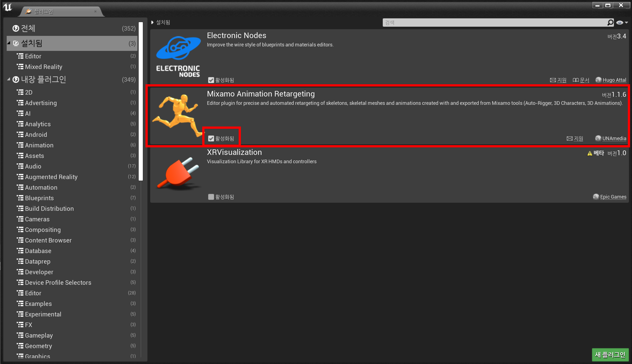Click the category list scrollbar

(x=141, y=101)
